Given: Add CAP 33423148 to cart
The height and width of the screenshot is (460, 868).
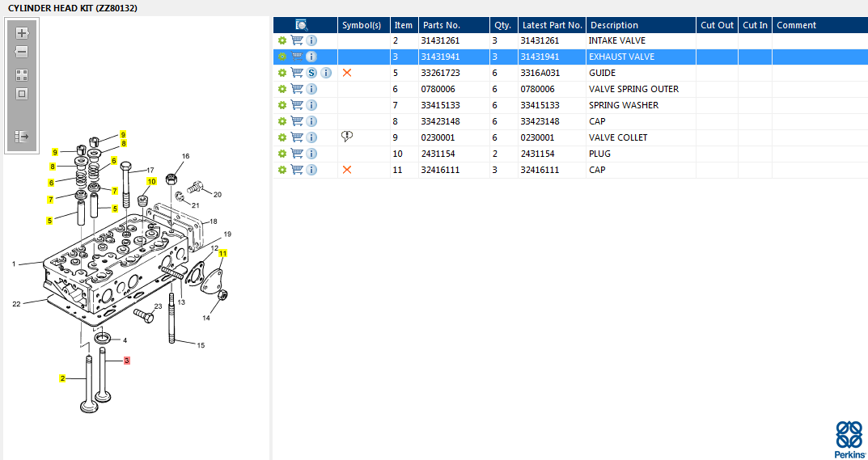Looking at the screenshot, I should [297, 120].
